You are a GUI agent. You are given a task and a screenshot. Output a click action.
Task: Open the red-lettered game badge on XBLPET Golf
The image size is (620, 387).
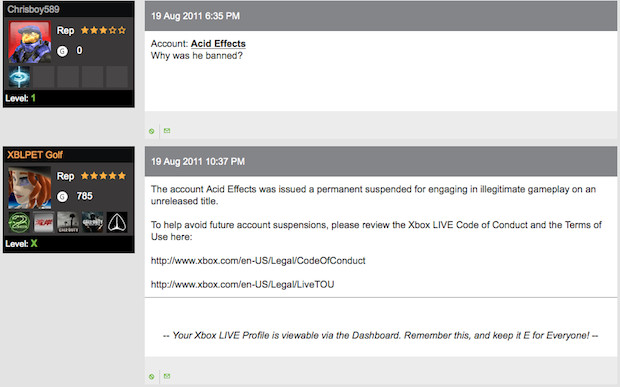coord(43,222)
